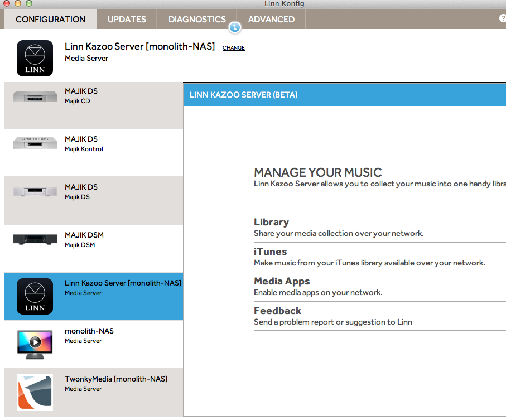Image resolution: width=506 pixels, height=420 pixels.
Task: Open the iTunes section
Action: pyautogui.click(x=380, y=257)
